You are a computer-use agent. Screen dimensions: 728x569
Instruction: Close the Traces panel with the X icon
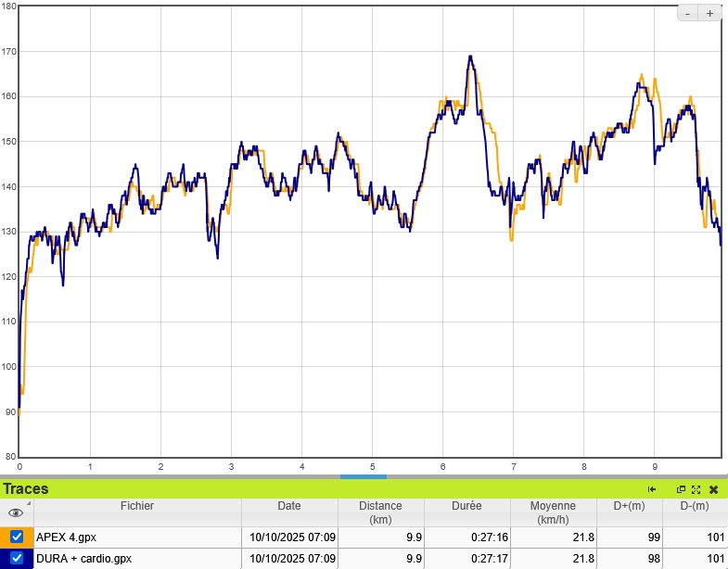point(713,489)
